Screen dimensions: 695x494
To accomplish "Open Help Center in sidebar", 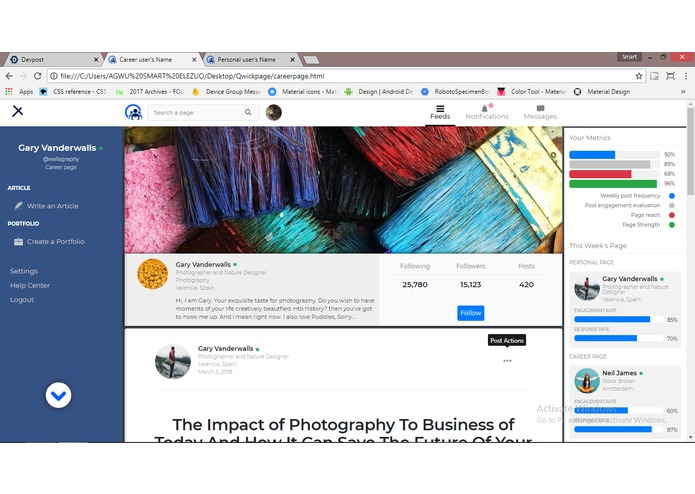I will [x=30, y=285].
